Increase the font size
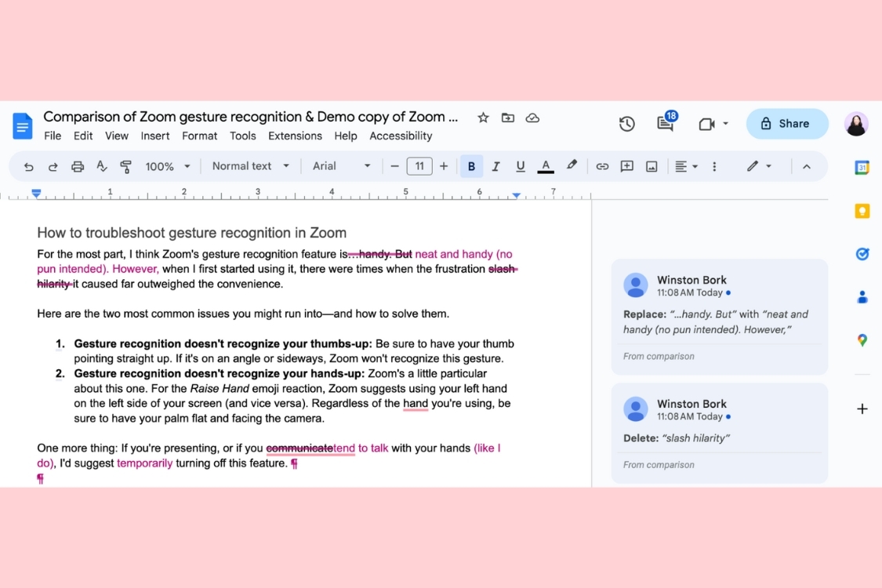This screenshot has width=882, height=588. [x=444, y=166]
